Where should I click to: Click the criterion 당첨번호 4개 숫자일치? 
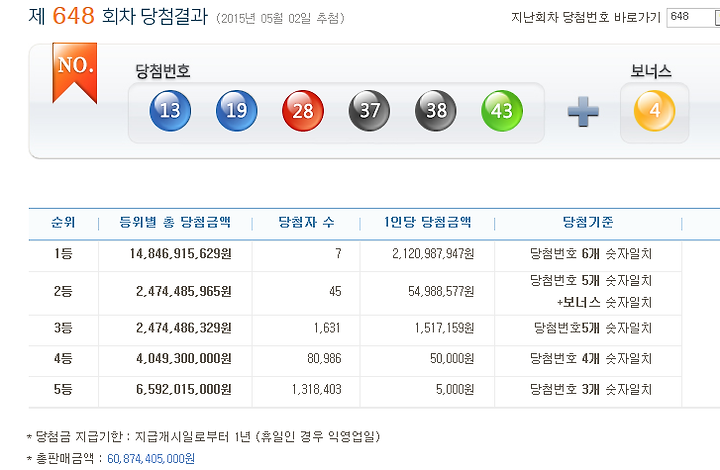tap(591, 358)
